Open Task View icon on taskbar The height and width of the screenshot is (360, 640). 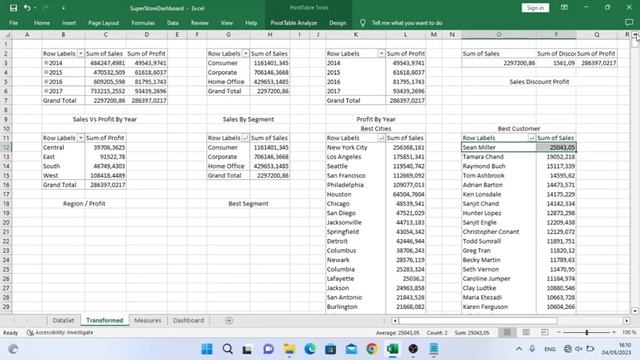[x=247, y=349]
